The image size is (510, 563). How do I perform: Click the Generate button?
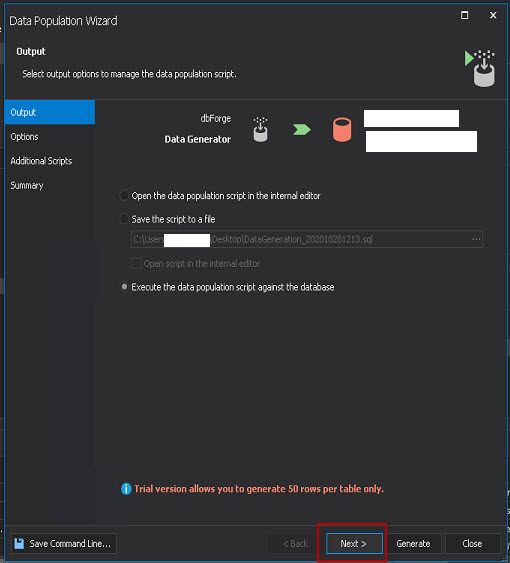click(413, 544)
